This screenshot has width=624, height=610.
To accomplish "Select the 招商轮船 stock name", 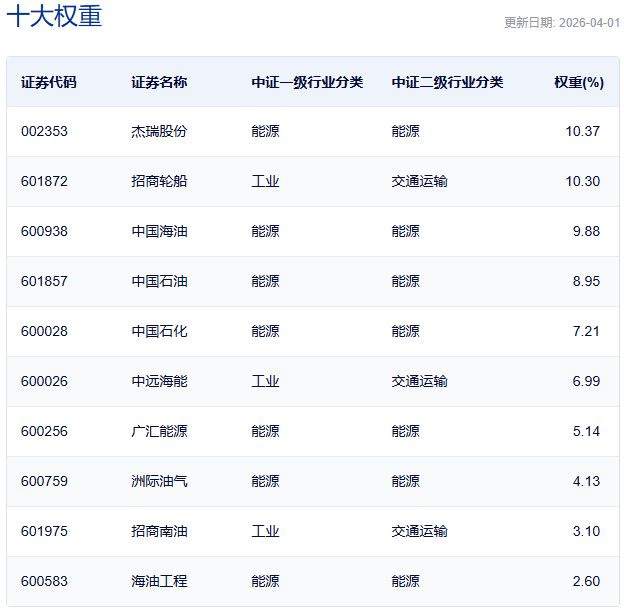I will (159, 181).
